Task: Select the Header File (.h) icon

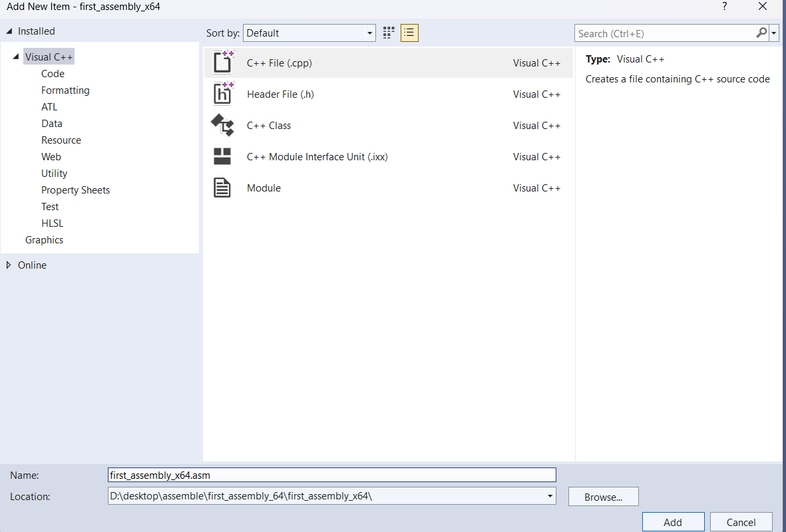Action: 223,94
